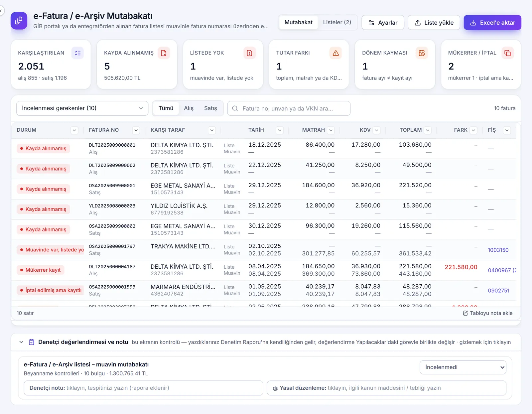Open fiş link 1003150
532x414 pixels.
(x=498, y=250)
